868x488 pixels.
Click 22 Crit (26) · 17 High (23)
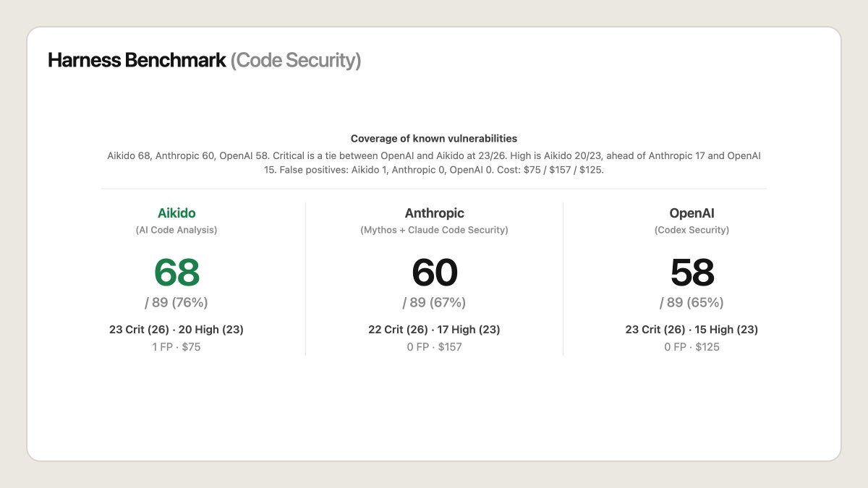coord(434,330)
